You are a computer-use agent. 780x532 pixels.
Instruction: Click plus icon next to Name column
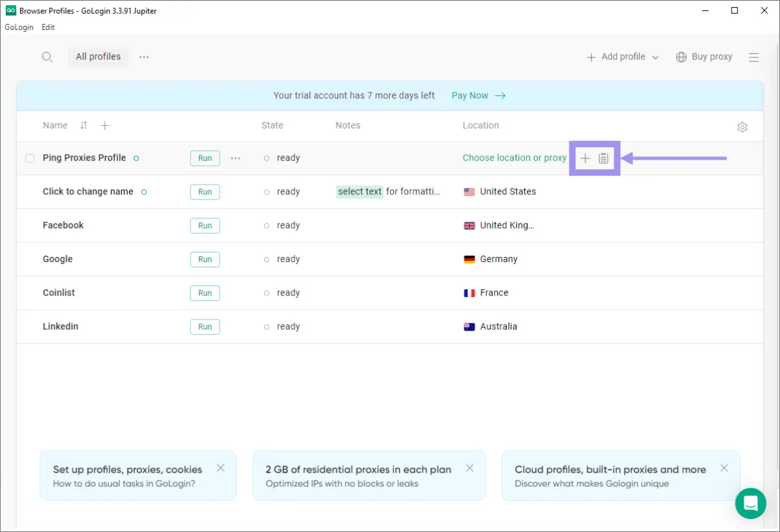(105, 125)
